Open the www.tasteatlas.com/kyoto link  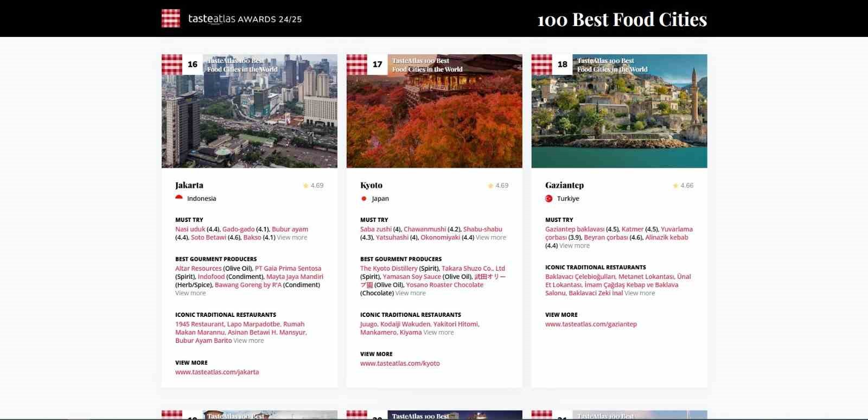coord(400,364)
